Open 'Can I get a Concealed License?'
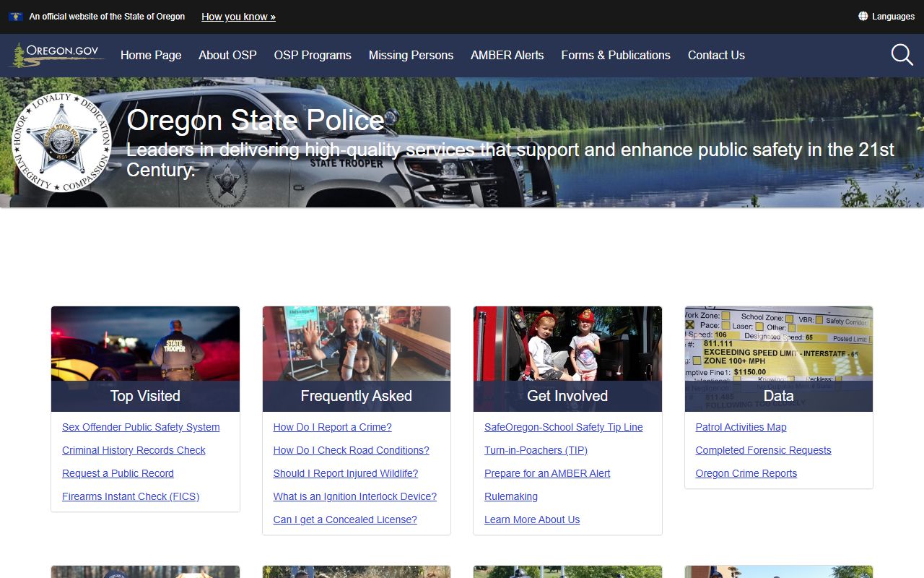924x578 pixels. pos(345,519)
